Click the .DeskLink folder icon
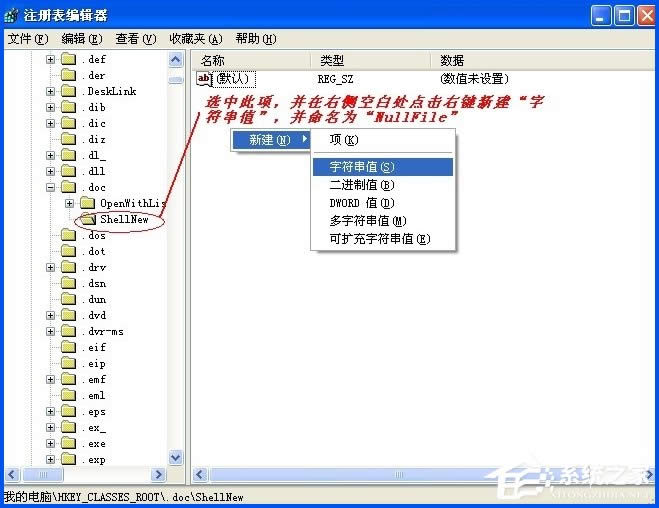The width and height of the screenshot is (659, 508). click(x=68, y=91)
